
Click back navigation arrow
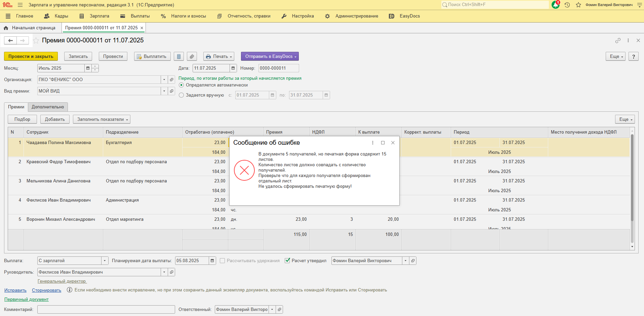point(10,40)
